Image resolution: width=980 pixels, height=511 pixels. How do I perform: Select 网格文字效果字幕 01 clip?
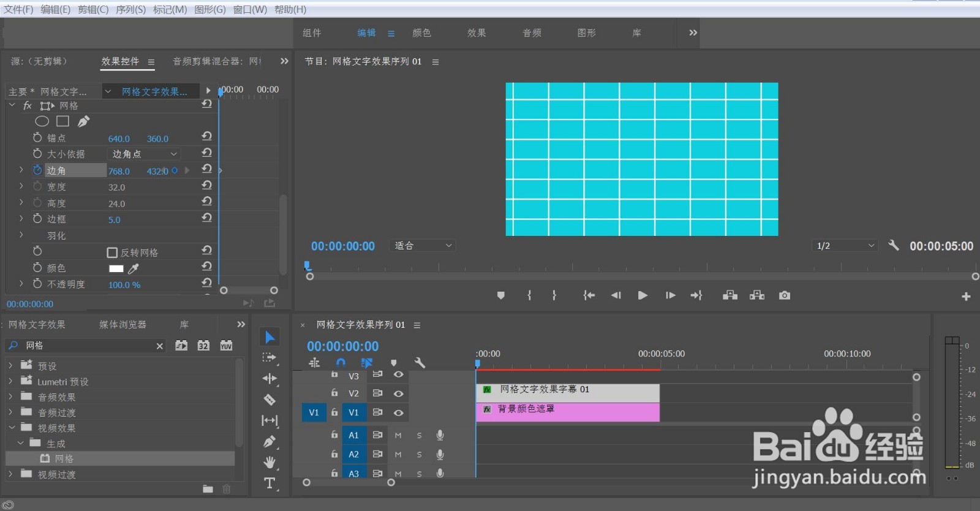click(x=568, y=393)
